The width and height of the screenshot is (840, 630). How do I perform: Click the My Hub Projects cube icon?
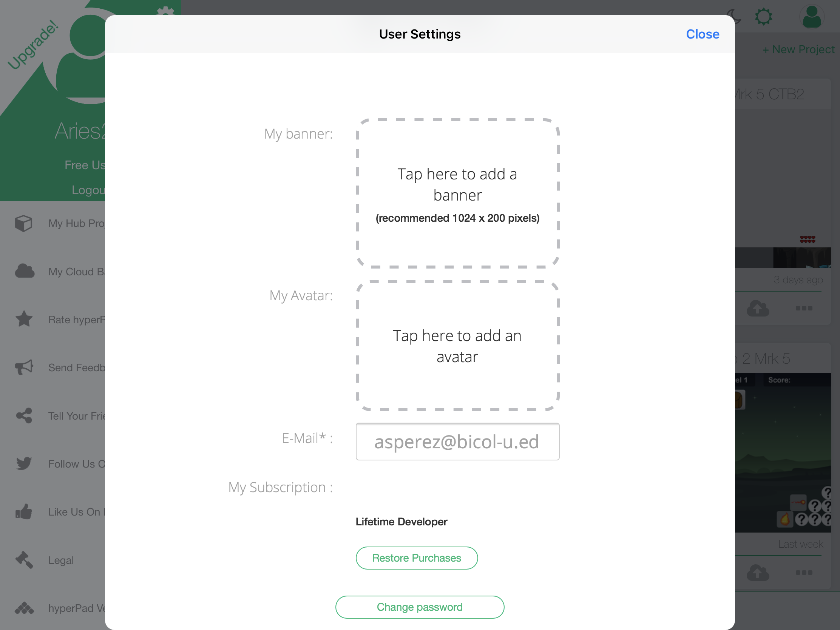click(x=23, y=223)
